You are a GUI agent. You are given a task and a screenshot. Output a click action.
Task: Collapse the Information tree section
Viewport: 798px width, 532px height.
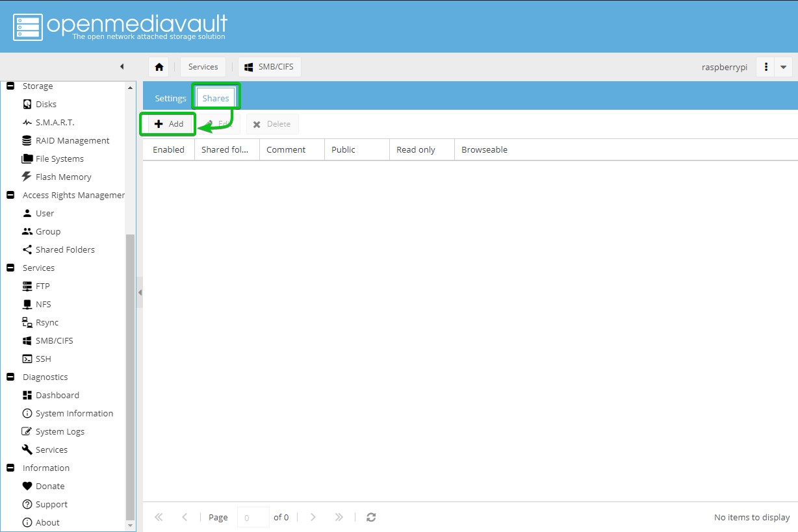10,468
